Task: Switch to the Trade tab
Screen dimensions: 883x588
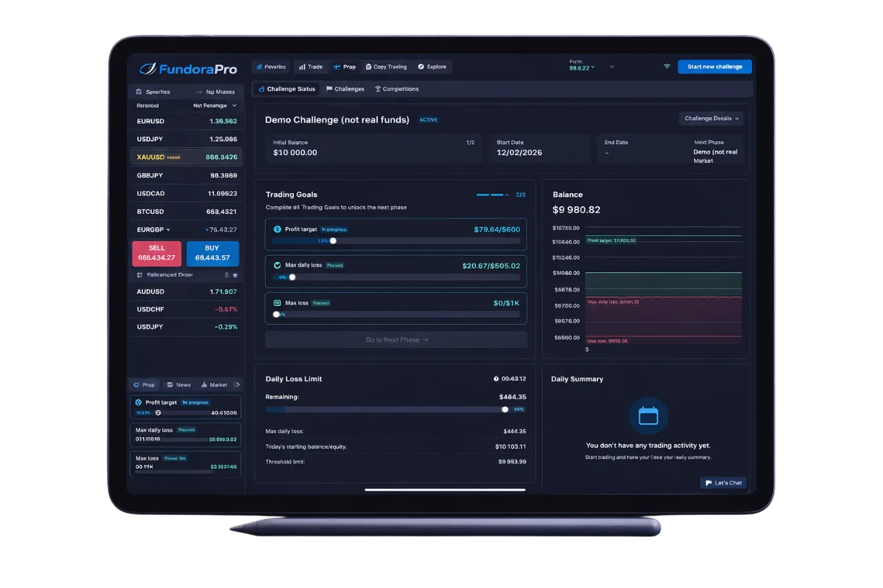Action: coord(310,67)
